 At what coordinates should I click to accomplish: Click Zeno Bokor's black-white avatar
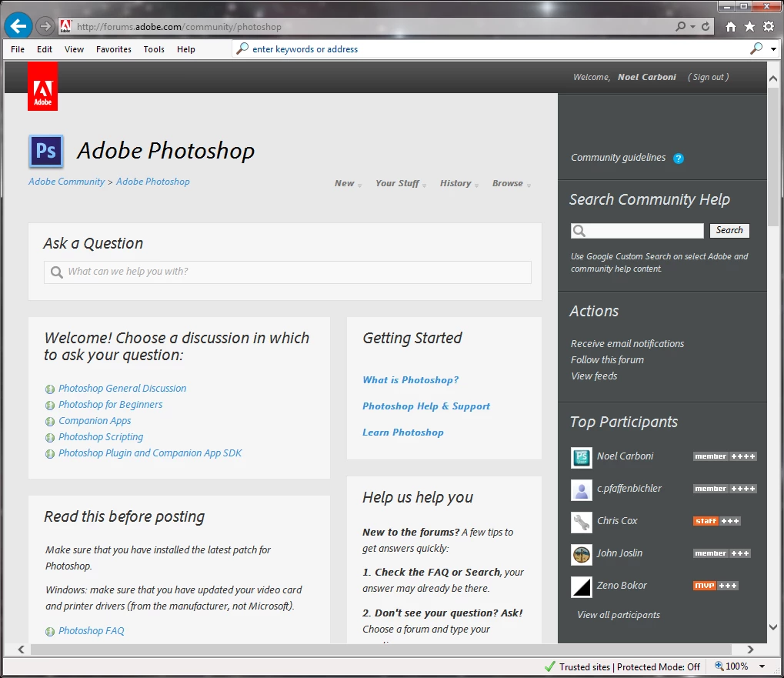pyautogui.click(x=582, y=587)
